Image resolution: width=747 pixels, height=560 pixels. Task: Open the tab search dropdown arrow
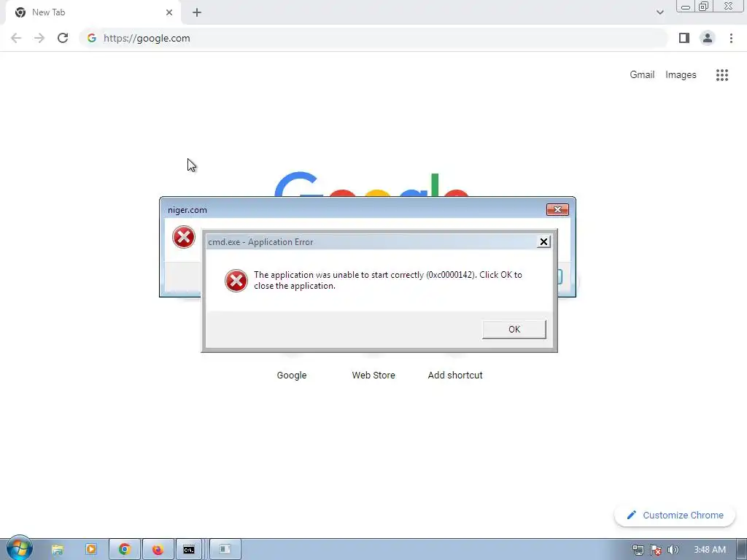(x=659, y=12)
